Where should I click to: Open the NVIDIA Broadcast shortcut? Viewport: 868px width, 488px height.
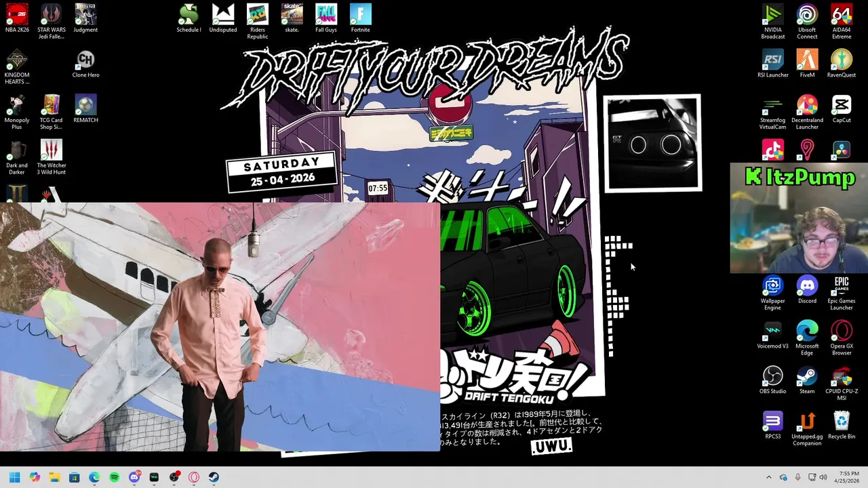(772, 21)
